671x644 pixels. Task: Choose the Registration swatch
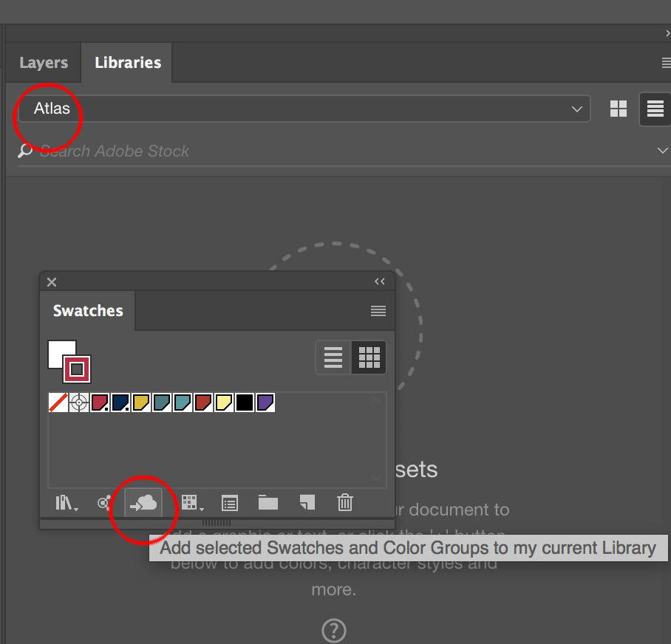tap(79, 402)
